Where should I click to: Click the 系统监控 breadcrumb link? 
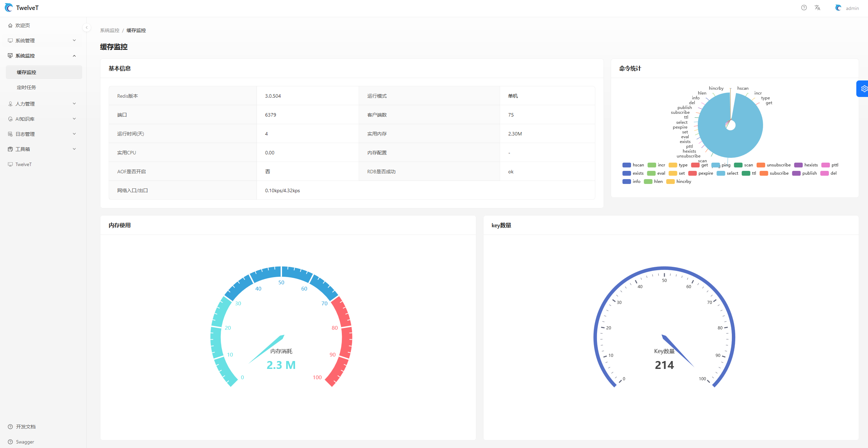110,30
